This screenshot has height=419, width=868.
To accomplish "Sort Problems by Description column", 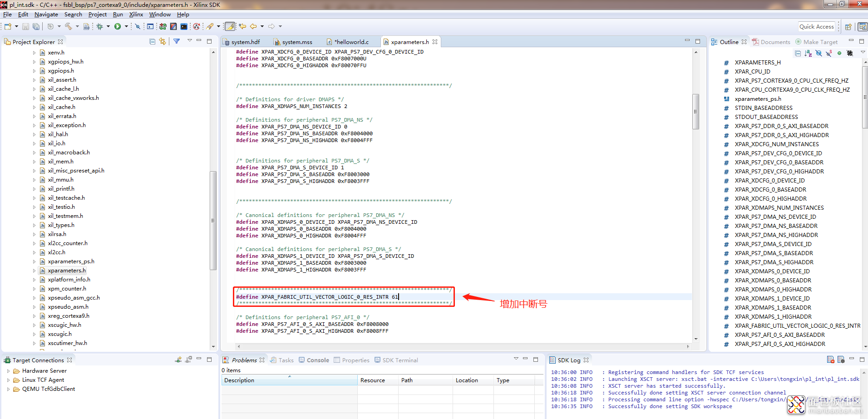I will click(289, 380).
